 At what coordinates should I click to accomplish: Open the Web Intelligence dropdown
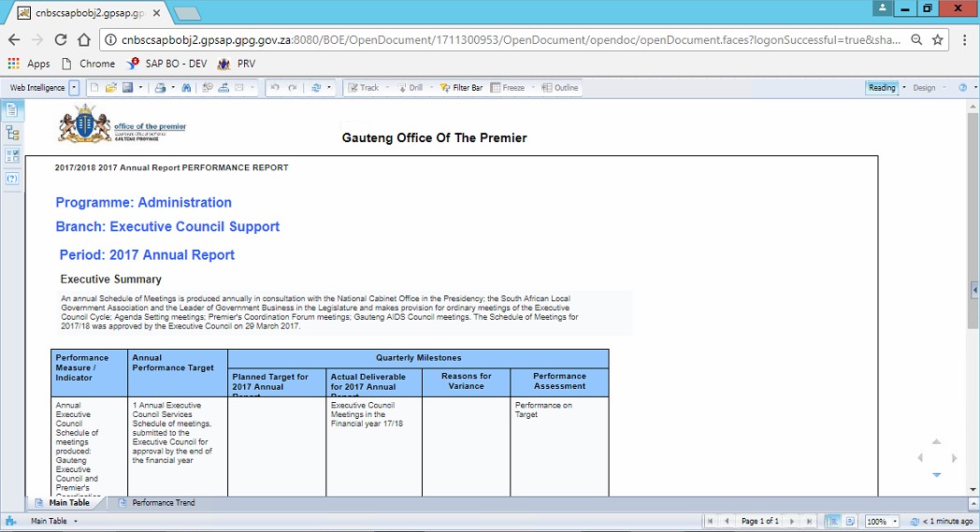[74, 88]
